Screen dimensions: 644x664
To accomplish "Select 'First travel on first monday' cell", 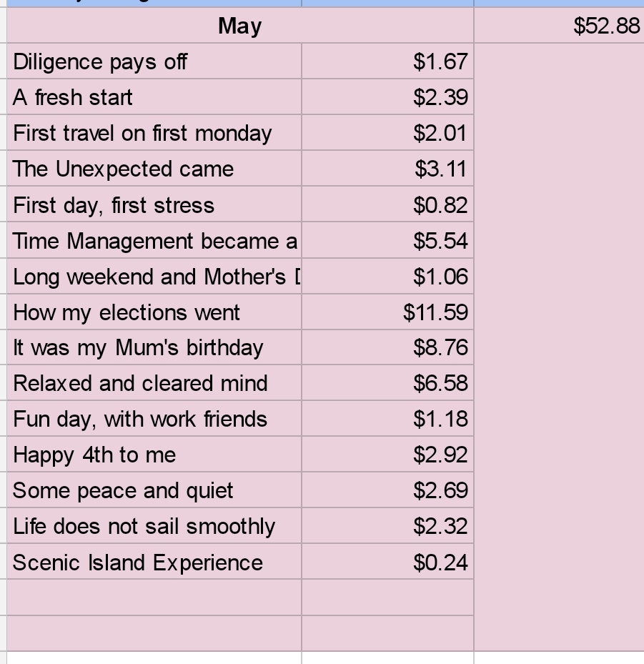I will [154, 133].
